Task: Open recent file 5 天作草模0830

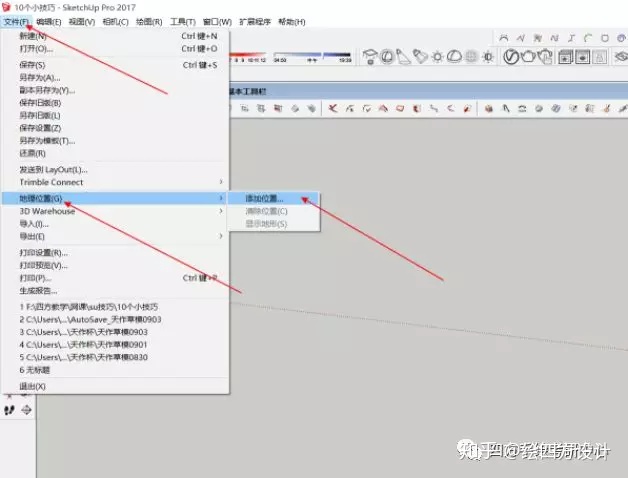Action: (115, 357)
